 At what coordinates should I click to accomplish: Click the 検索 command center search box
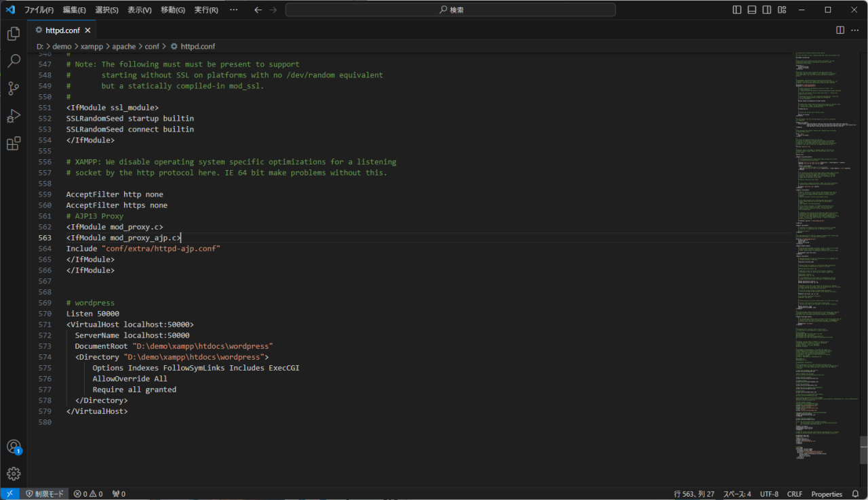pyautogui.click(x=450, y=10)
